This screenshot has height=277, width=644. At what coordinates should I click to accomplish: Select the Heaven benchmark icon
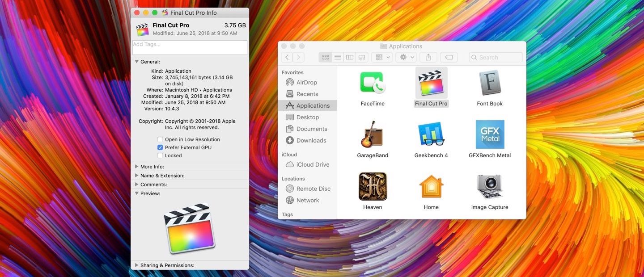point(373,186)
